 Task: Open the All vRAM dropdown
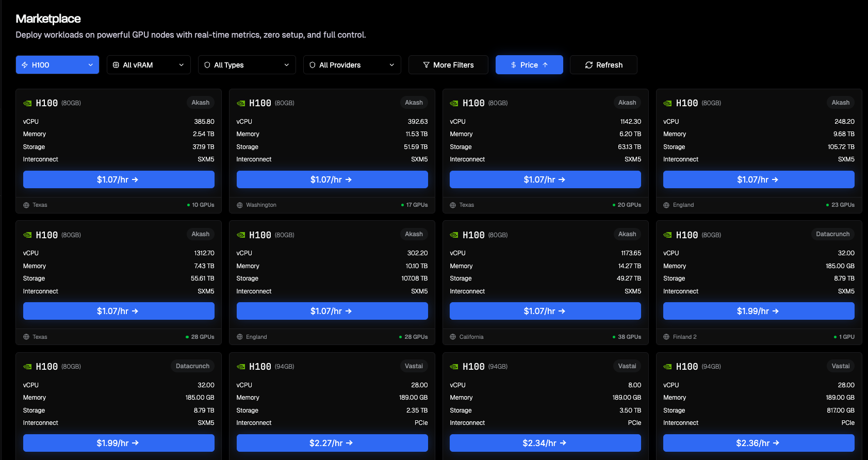point(149,65)
